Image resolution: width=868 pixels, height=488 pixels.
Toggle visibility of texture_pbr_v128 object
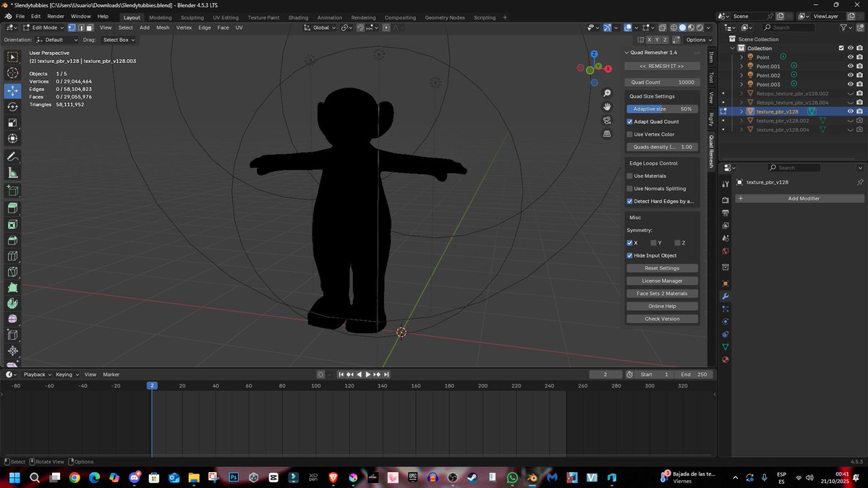click(851, 111)
